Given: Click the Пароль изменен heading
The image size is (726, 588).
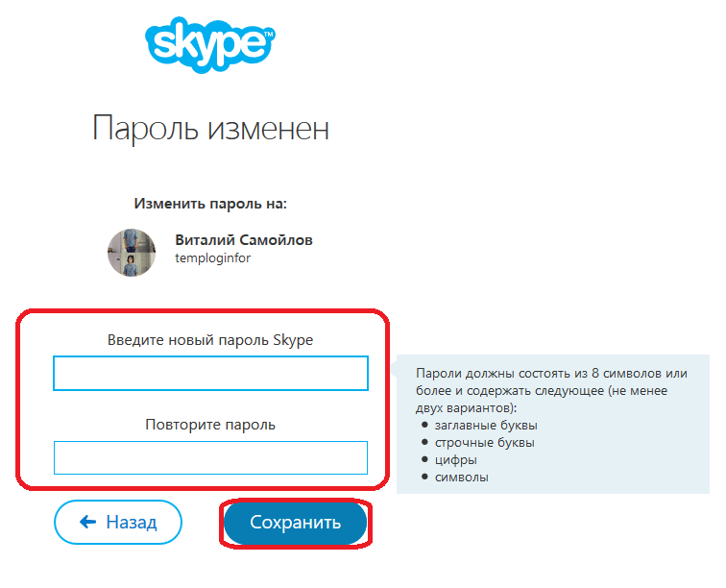Looking at the screenshot, I should point(210,128).
